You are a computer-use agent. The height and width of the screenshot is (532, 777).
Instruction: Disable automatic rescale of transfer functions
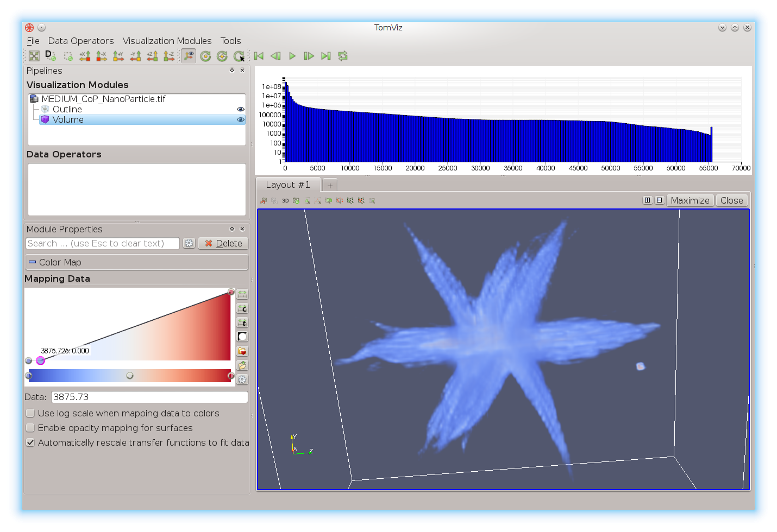pyautogui.click(x=31, y=442)
